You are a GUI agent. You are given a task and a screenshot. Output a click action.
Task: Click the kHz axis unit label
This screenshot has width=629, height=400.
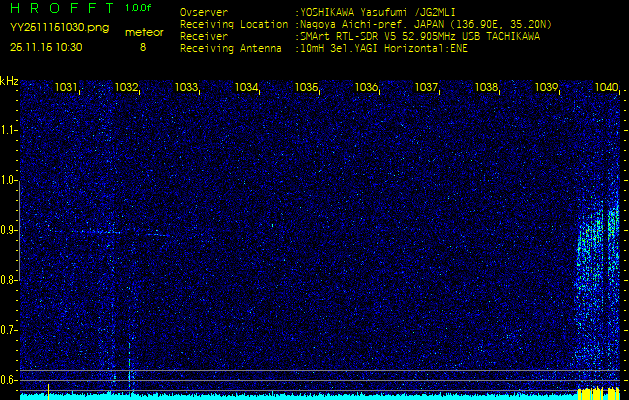[9, 81]
